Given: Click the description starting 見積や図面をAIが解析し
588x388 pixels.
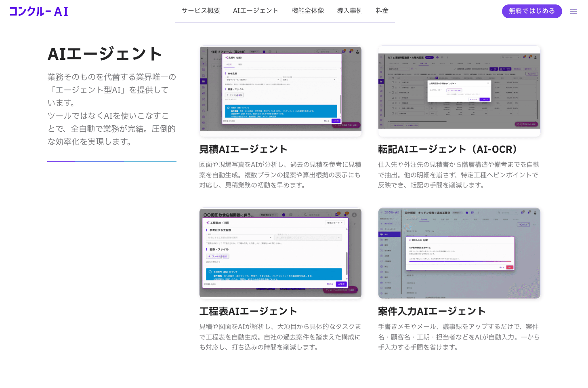Looking at the screenshot, I should (x=280, y=337).
